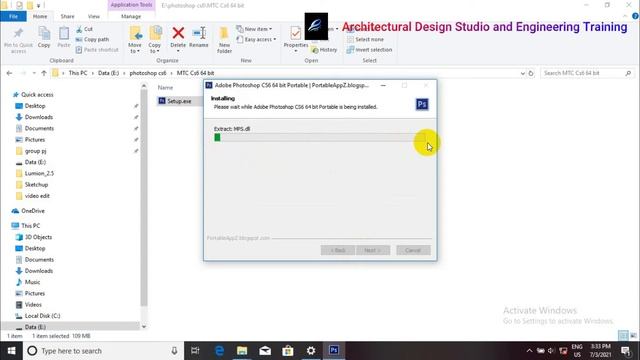Click the Task View taskbar icon
The image size is (640, 360).
coord(196,351)
